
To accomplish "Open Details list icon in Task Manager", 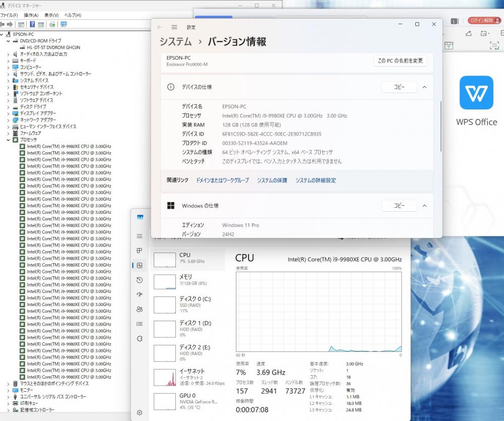I will [x=140, y=324].
